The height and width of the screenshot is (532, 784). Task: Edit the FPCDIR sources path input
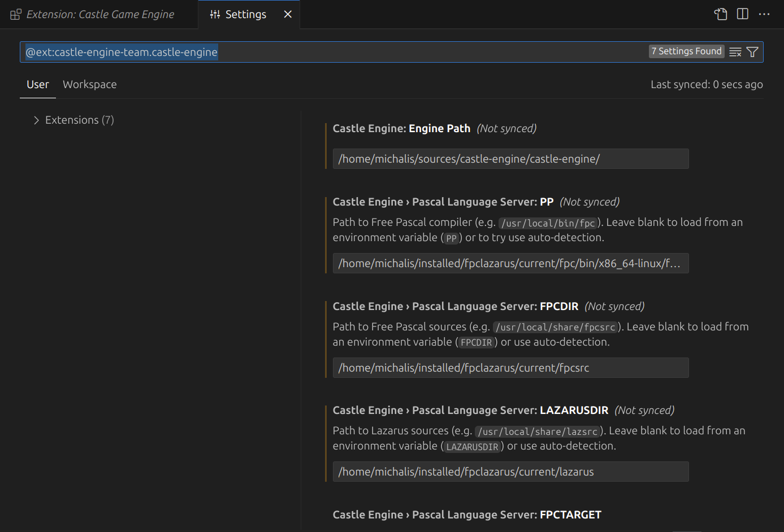(510, 368)
